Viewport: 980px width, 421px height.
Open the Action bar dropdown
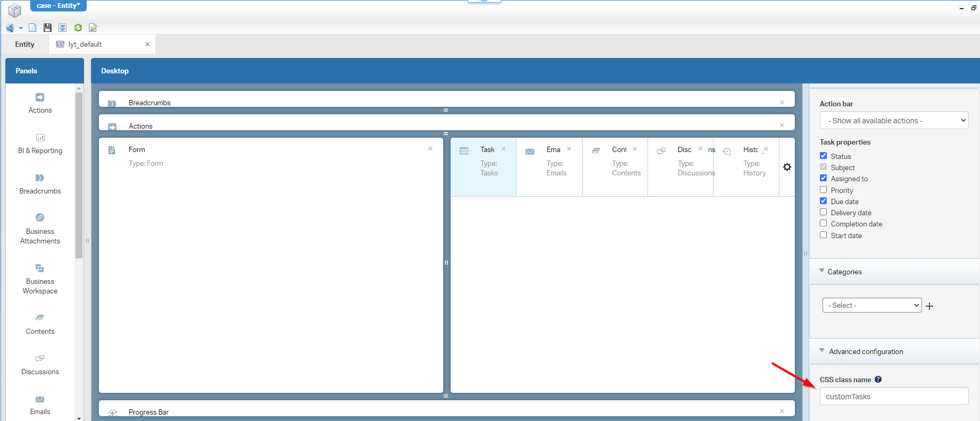click(x=894, y=121)
